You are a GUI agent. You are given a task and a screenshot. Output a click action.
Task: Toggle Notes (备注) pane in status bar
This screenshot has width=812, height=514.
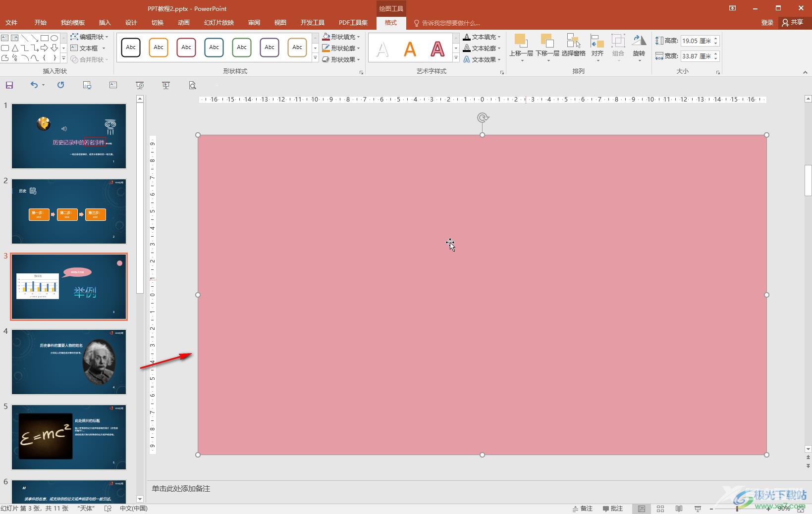(583, 509)
